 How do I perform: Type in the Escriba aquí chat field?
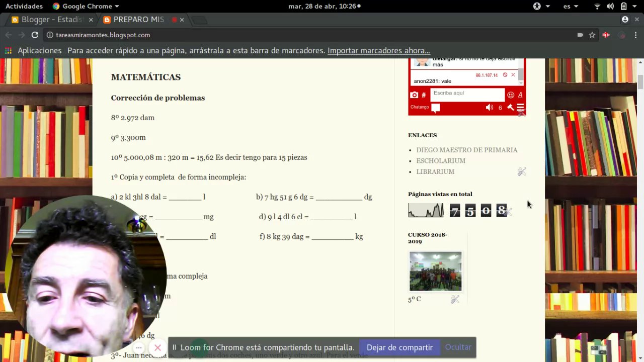[467, 95]
